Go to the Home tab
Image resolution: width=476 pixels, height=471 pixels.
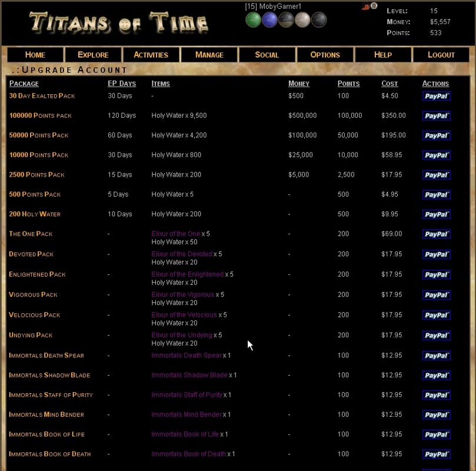point(35,54)
